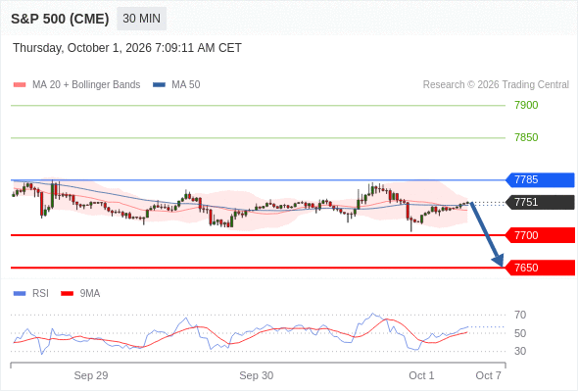Screen dimensions: 578x392
Task: Click the black 7751 current price tag
Action: [x=540, y=203]
